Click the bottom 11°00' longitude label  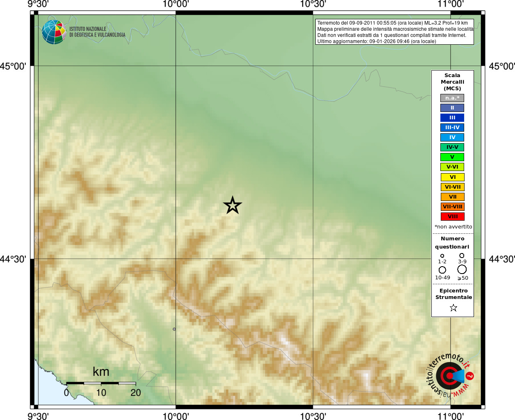450,416
